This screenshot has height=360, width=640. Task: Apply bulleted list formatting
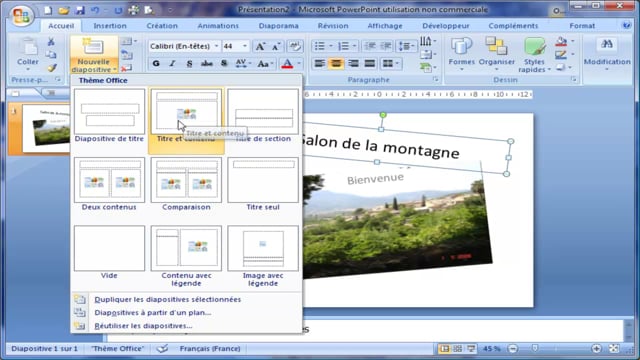point(320,46)
